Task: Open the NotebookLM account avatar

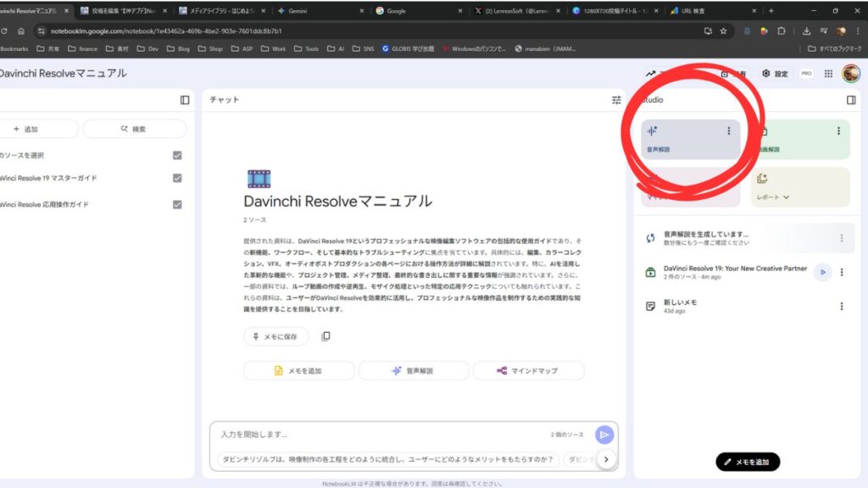Action: point(851,73)
